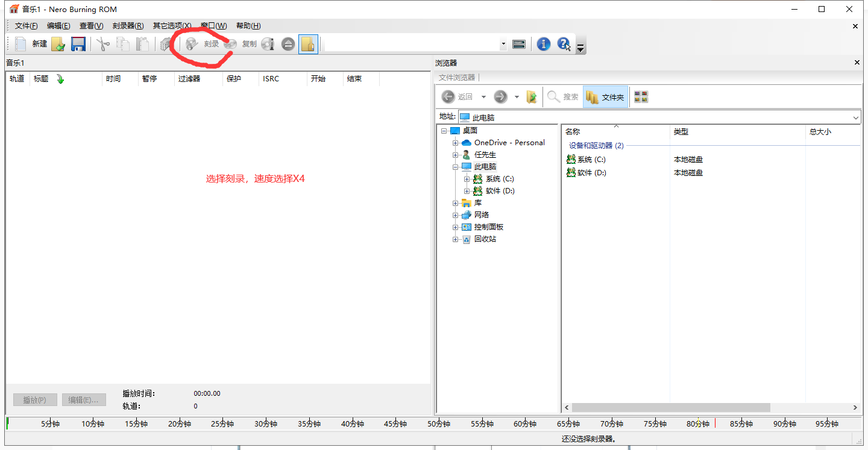The height and width of the screenshot is (450, 868).
Task: Open the 刻录器(R) menu
Action: click(x=128, y=26)
